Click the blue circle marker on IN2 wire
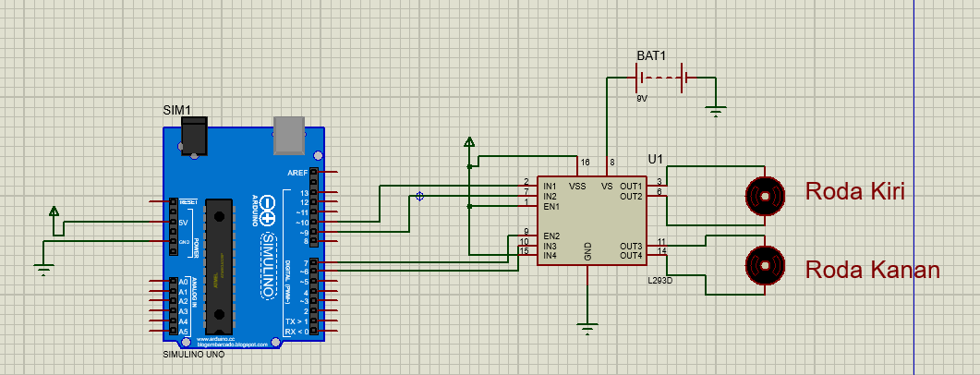Screen dimensions: 980x375 coord(419,196)
